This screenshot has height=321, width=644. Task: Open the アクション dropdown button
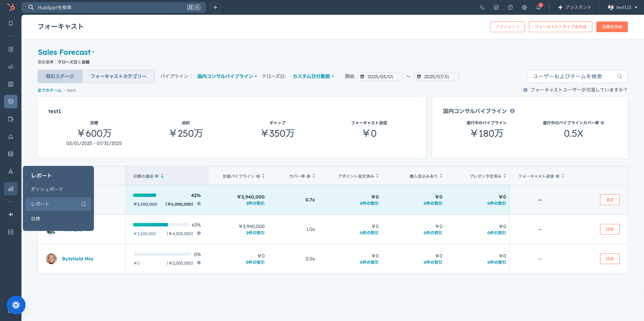[507, 27]
